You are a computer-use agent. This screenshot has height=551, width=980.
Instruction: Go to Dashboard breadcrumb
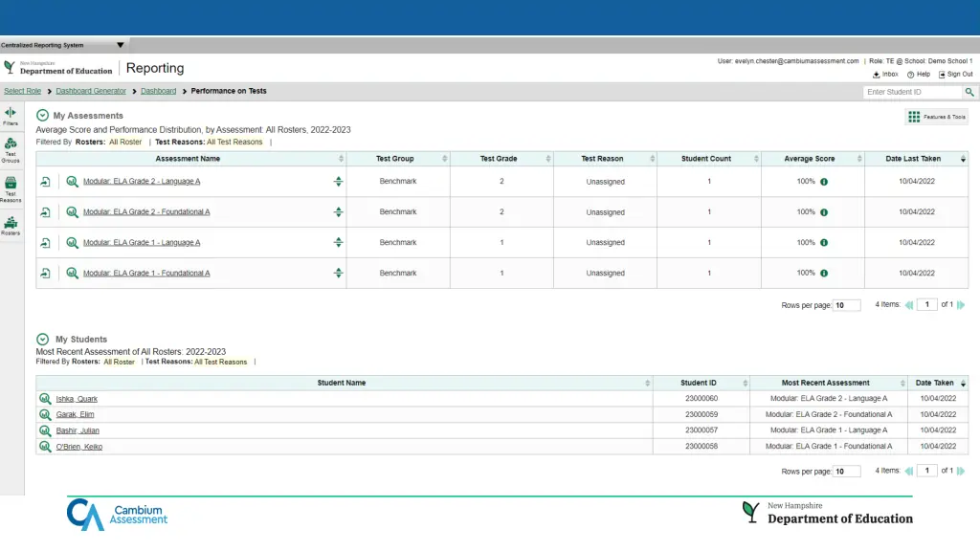pyautogui.click(x=158, y=91)
